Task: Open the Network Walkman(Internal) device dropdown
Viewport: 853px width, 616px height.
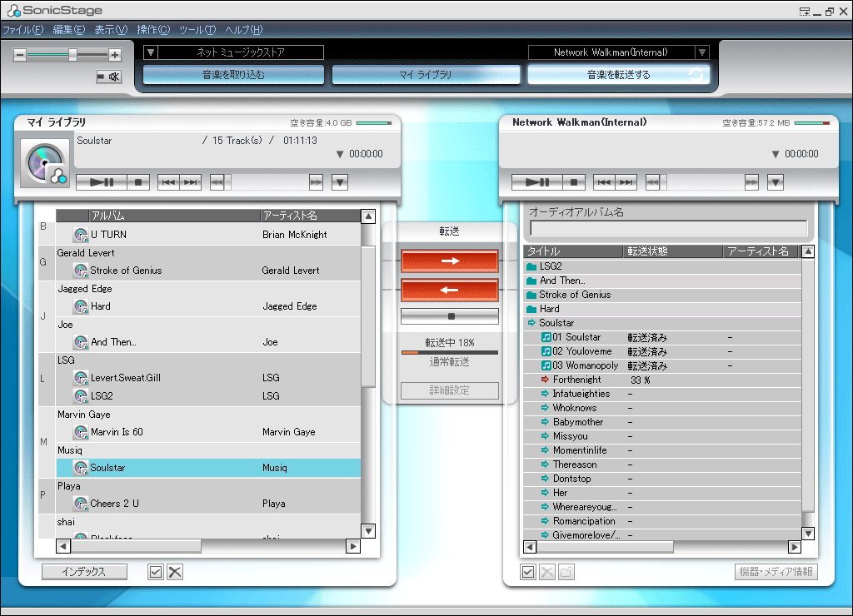Action: [x=702, y=52]
